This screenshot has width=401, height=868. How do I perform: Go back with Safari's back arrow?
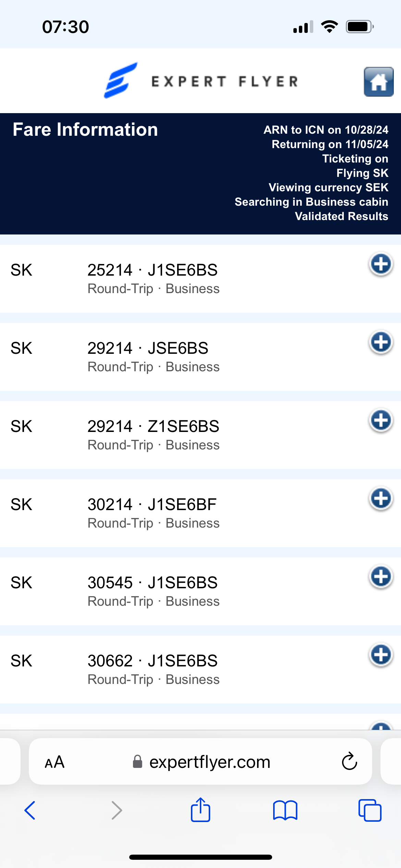tap(30, 810)
